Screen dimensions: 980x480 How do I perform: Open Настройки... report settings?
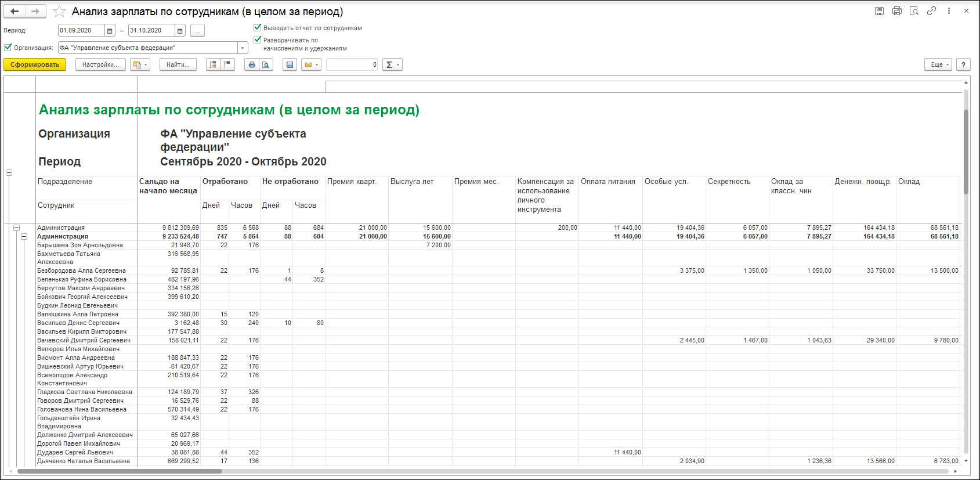point(100,65)
